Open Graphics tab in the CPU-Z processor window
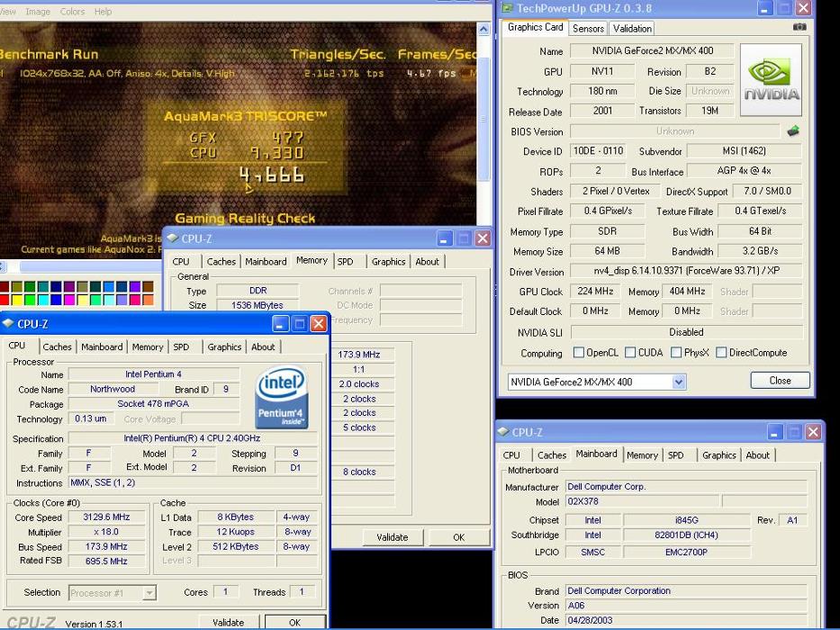The image size is (840, 630). (224, 347)
